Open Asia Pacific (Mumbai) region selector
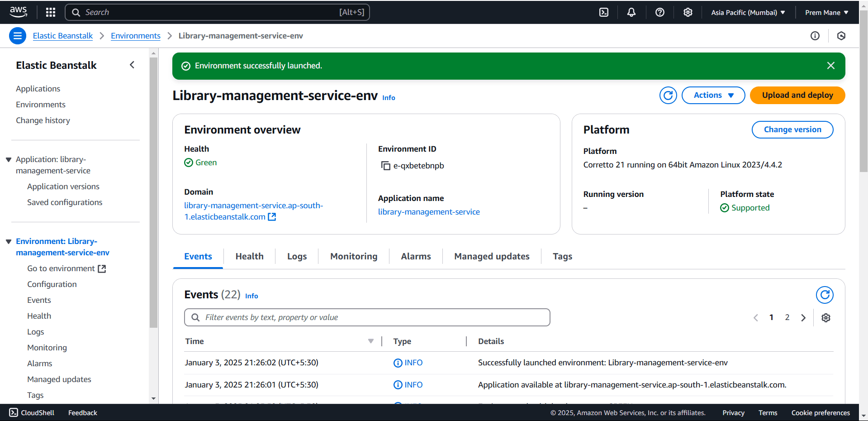Image resolution: width=868 pixels, height=421 pixels. pos(748,12)
